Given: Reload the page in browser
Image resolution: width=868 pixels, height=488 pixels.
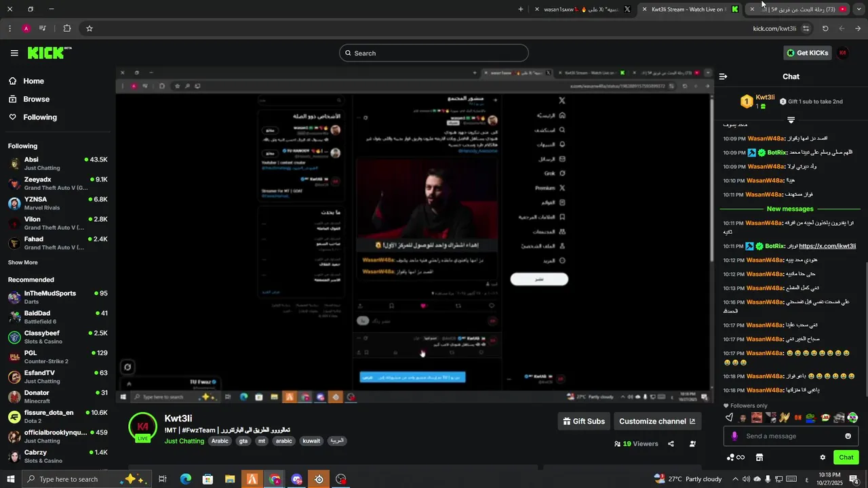Looking at the screenshot, I should 825,28.
